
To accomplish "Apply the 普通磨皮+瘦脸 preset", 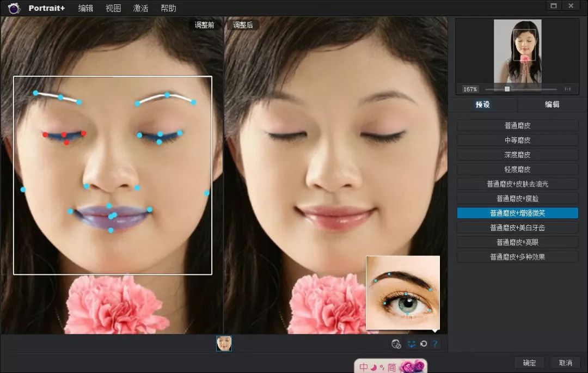I will click(518, 198).
